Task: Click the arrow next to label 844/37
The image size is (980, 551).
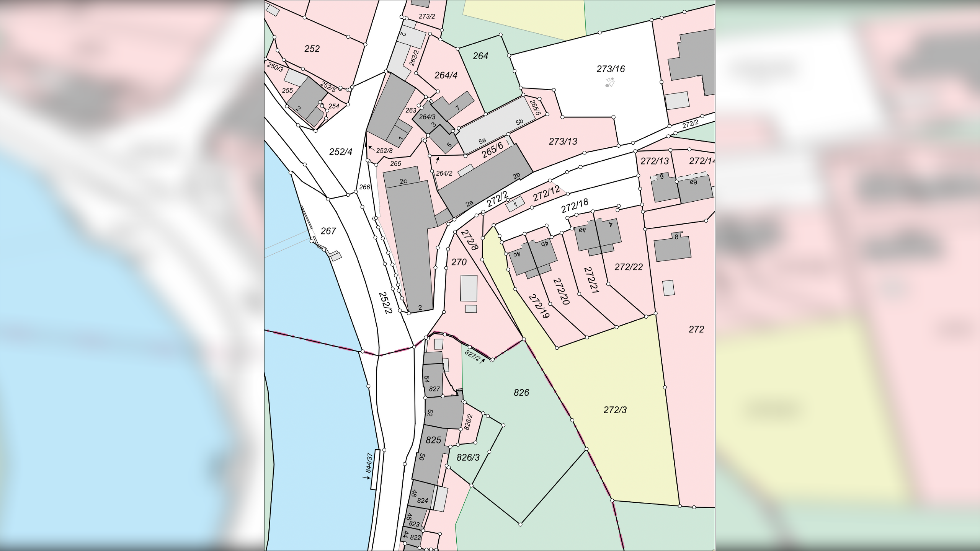Action: (x=366, y=478)
